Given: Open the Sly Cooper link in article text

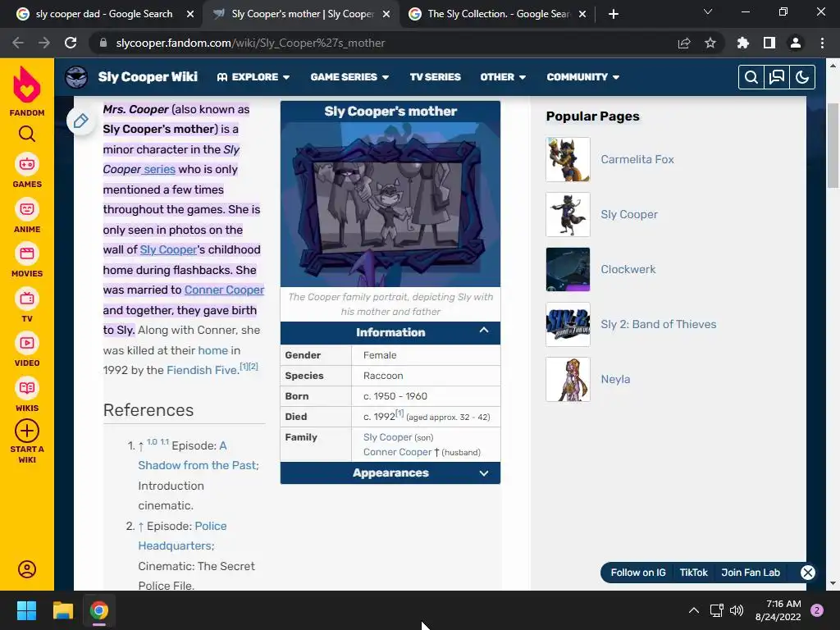Looking at the screenshot, I should point(168,249).
